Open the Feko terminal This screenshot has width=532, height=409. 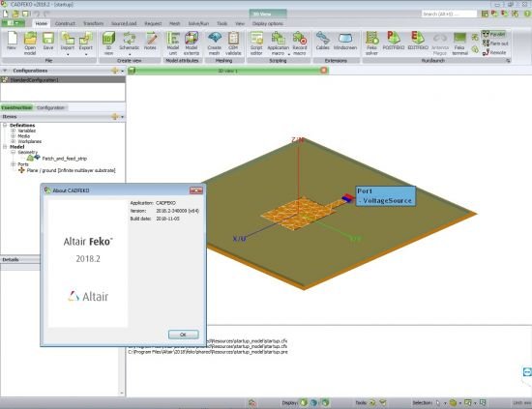pyautogui.click(x=459, y=44)
